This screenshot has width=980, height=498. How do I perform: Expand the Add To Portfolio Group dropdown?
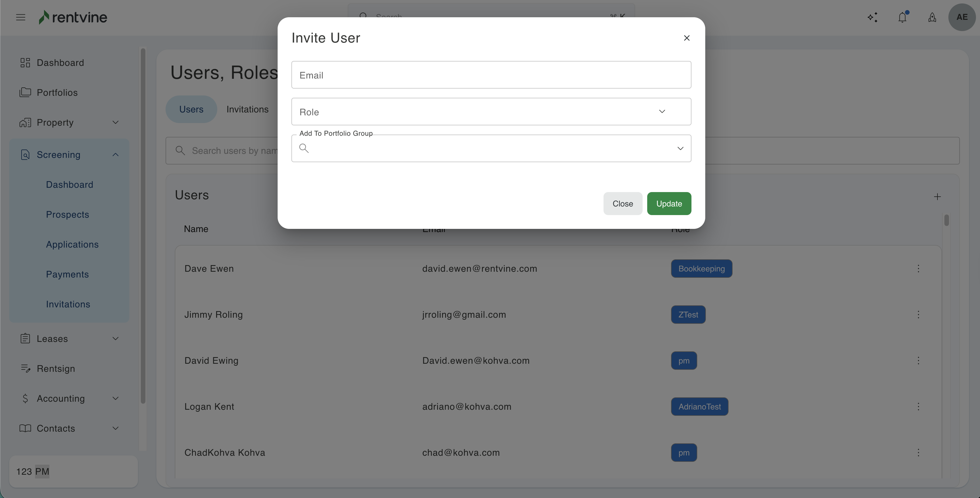point(680,148)
